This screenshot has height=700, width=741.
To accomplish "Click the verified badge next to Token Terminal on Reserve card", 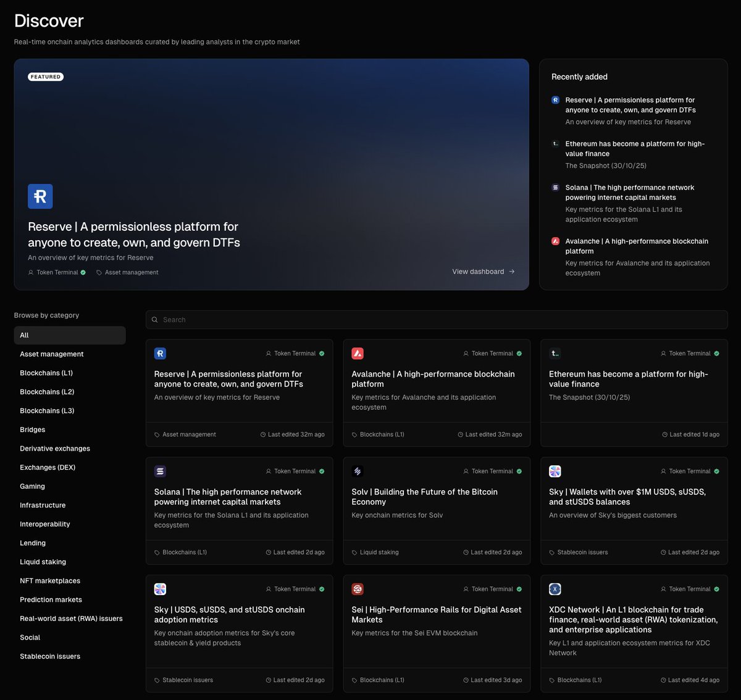I will (x=321, y=353).
